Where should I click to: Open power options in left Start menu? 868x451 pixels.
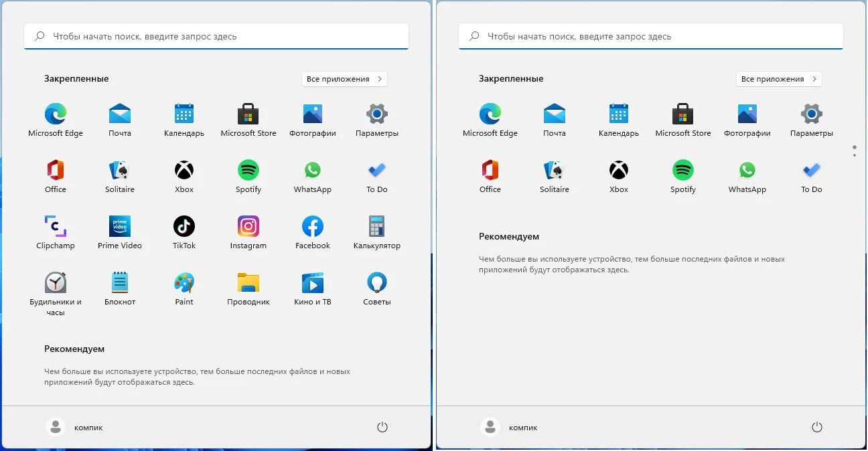pos(382,427)
